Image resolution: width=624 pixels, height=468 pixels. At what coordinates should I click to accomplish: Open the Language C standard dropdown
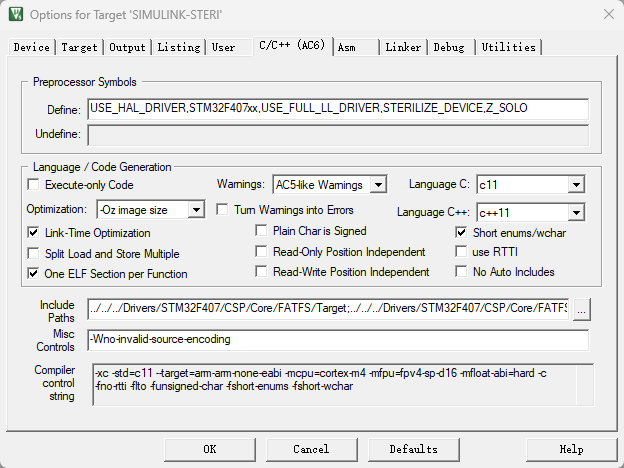tap(530, 185)
